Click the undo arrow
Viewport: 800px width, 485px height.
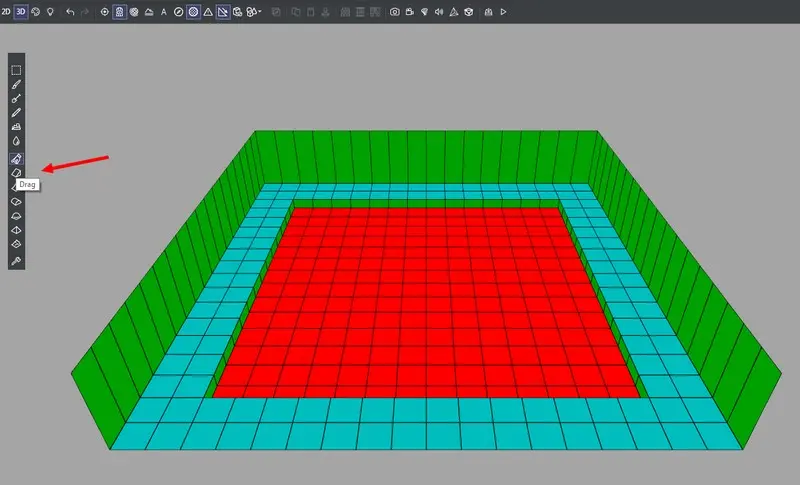(x=69, y=12)
